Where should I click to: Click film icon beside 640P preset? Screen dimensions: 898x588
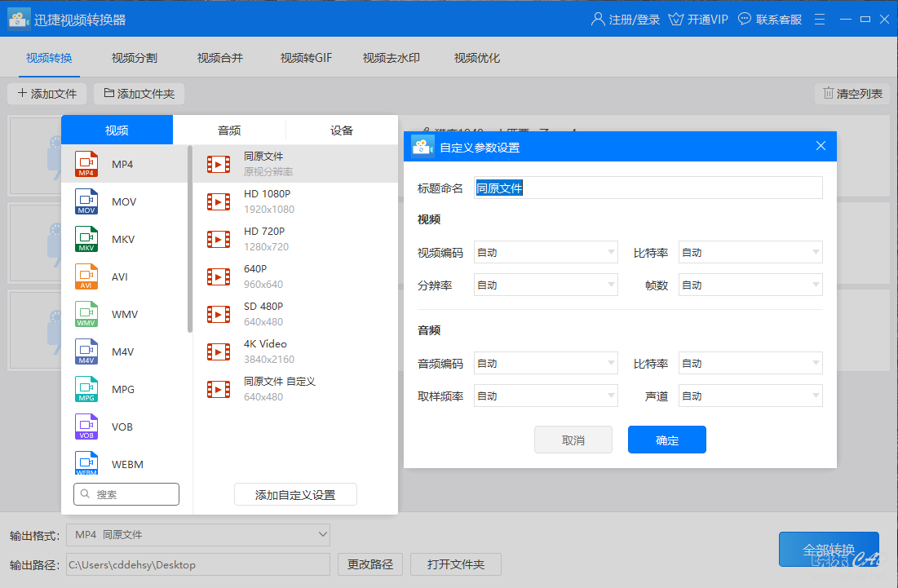[x=219, y=276]
